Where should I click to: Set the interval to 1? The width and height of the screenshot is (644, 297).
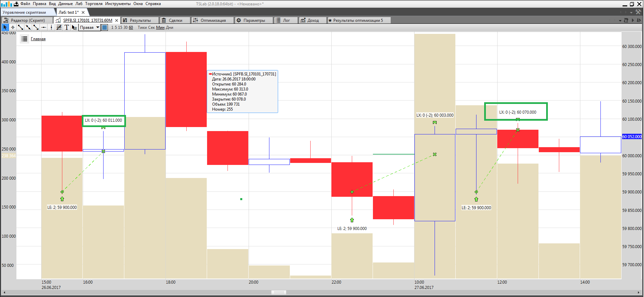(x=112, y=27)
